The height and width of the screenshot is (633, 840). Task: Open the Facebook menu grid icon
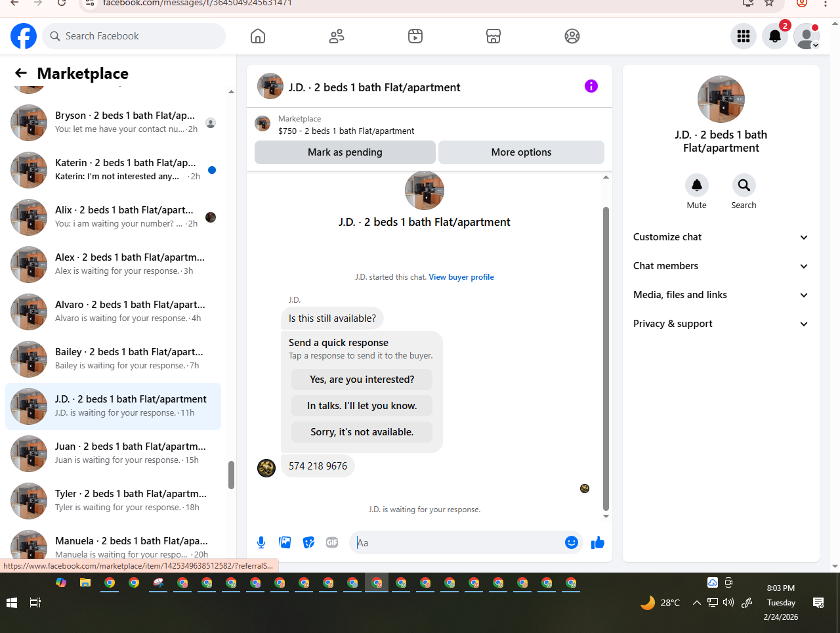point(744,36)
